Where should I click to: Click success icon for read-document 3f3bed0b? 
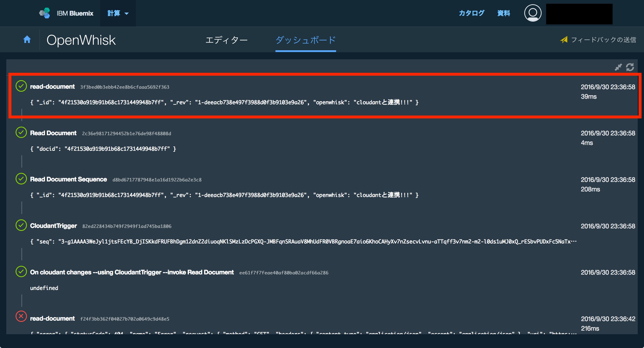tap(21, 86)
